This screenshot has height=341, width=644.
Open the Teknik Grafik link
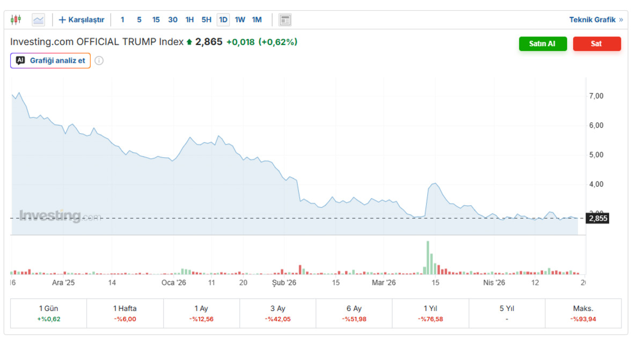(x=596, y=20)
